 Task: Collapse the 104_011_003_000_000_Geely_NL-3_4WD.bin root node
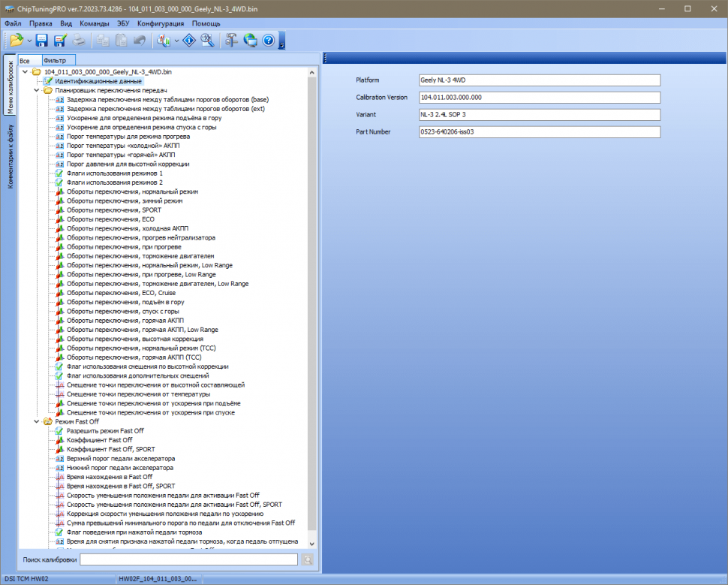(x=26, y=72)
